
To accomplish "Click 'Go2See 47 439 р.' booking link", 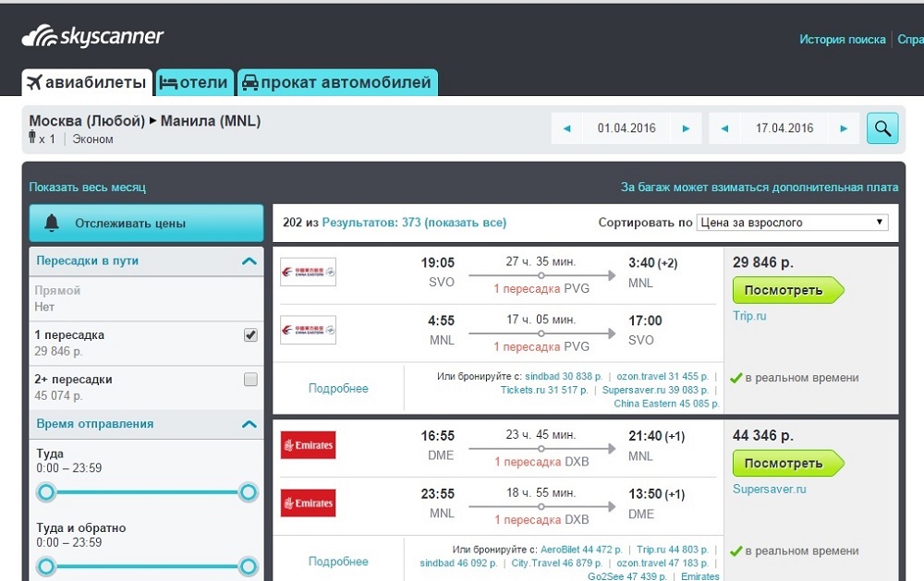I will pos(627,576).
